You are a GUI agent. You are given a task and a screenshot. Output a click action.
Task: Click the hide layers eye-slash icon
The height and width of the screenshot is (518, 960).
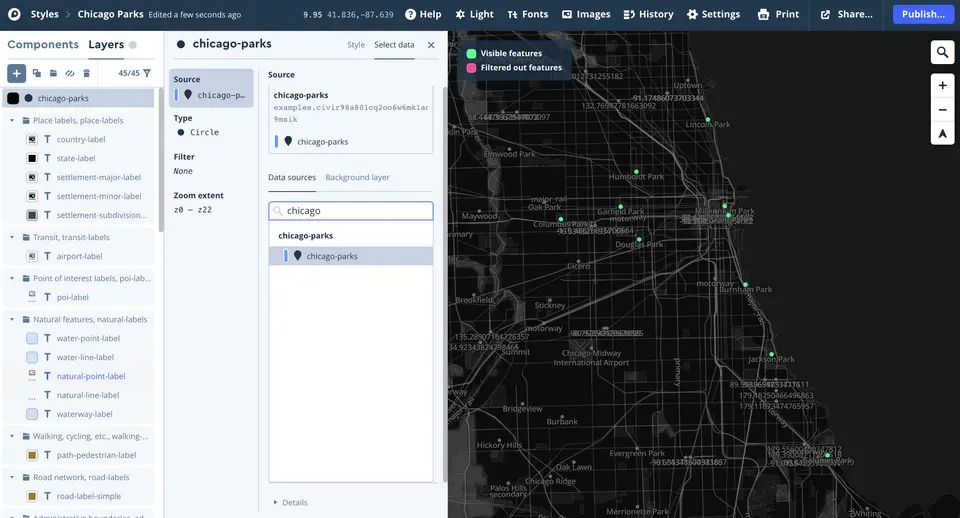click(x=70, y=73)
